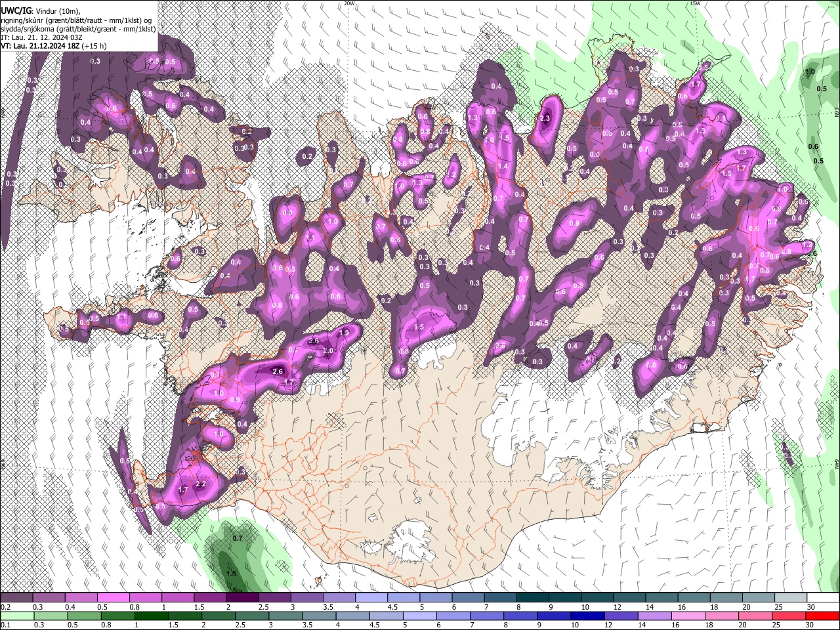The width and height of the screenshot is (840, 630).
Task: Click the '2.0' snowfall value on the map
Action: 328,351
